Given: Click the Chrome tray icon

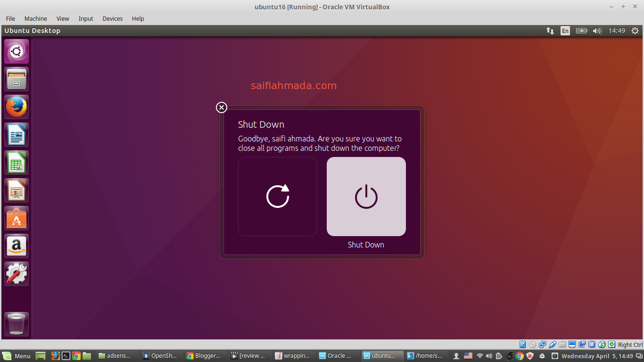Looking at the screenshot, I should pyautogui.click(x=520, y=356).
